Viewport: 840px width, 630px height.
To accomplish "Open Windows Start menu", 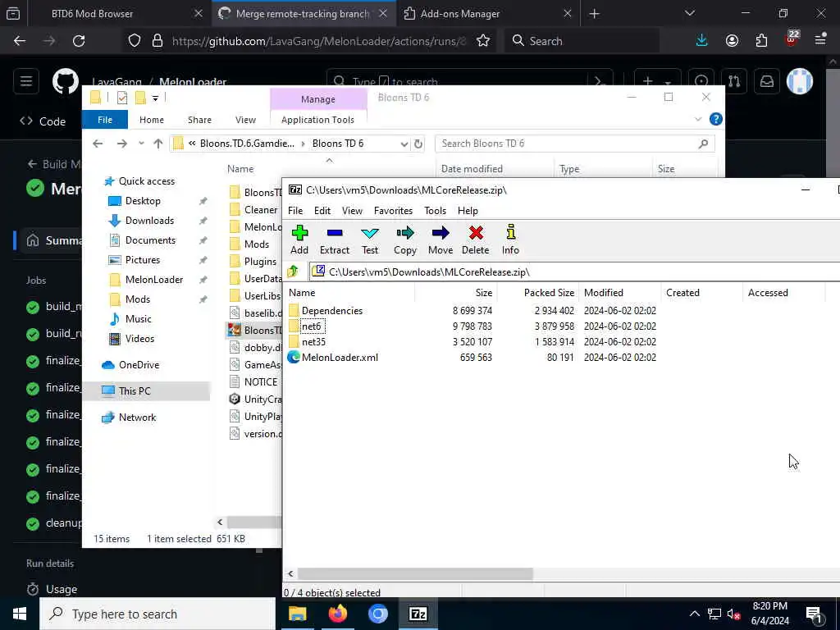I will 20,614.
